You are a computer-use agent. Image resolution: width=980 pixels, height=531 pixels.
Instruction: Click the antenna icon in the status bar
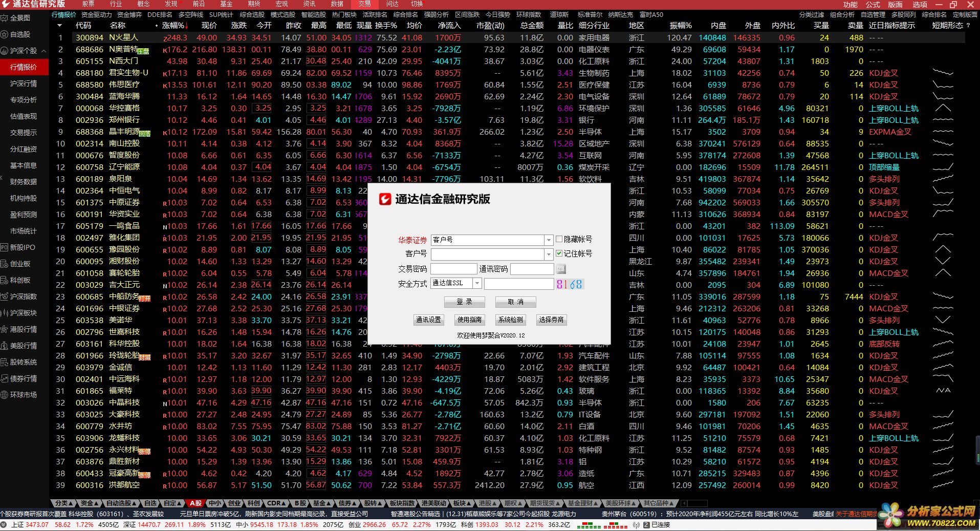[x=636, y=525]
